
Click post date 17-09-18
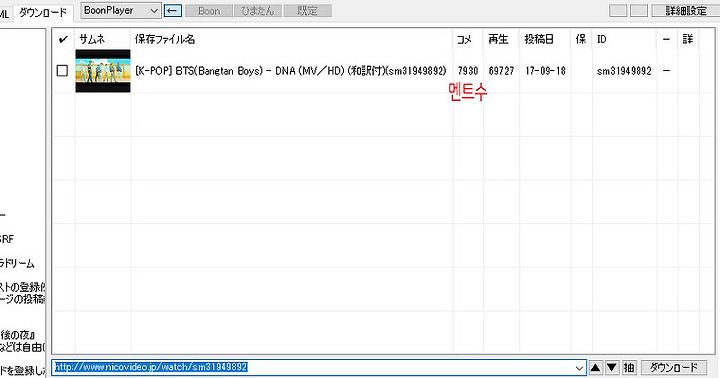(546, 71)
